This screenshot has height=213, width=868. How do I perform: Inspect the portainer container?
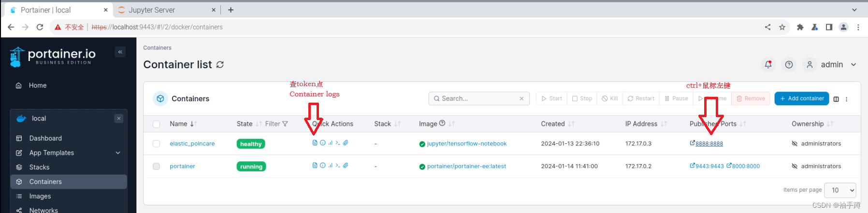click(x=323, y=166)
